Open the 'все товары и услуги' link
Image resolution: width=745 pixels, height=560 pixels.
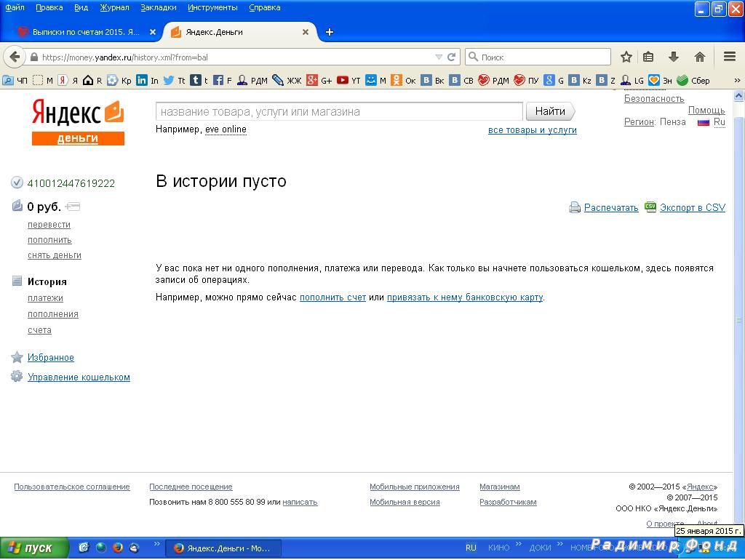click(x=532, y=130)
